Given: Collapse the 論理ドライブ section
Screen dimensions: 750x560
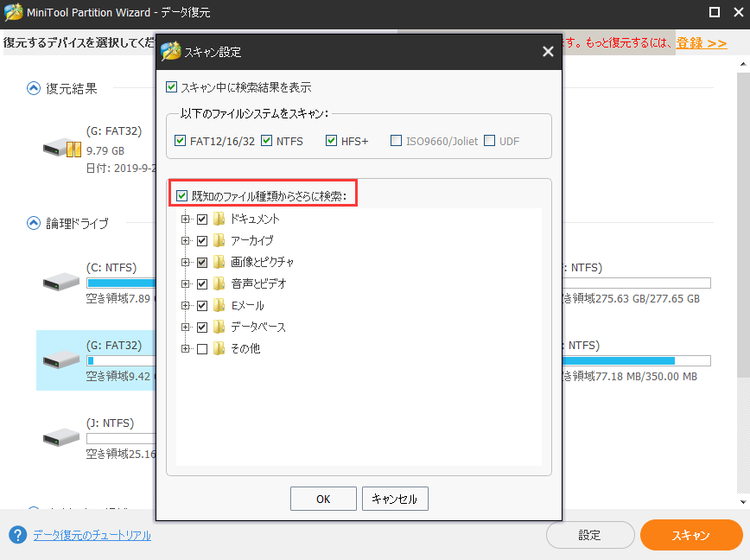Looking at the screenshot, I should click(x=34, y=223).
